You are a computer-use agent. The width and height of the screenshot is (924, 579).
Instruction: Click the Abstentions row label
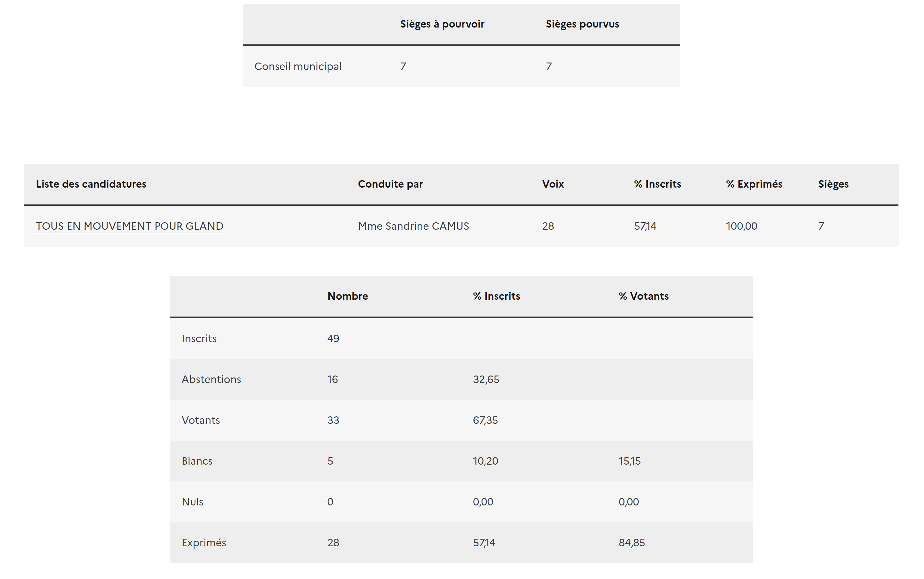(211, 379)
